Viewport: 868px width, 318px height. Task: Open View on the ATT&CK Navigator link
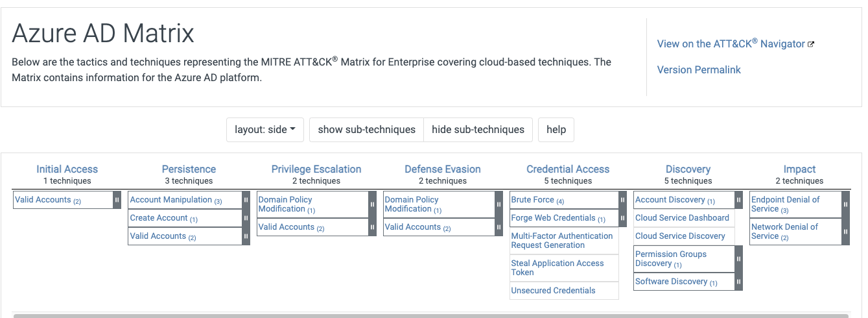(x=735, y=44)
